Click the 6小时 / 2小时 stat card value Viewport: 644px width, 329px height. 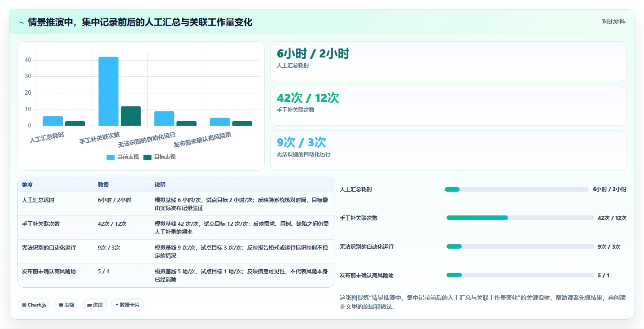(x=313, y=54)
